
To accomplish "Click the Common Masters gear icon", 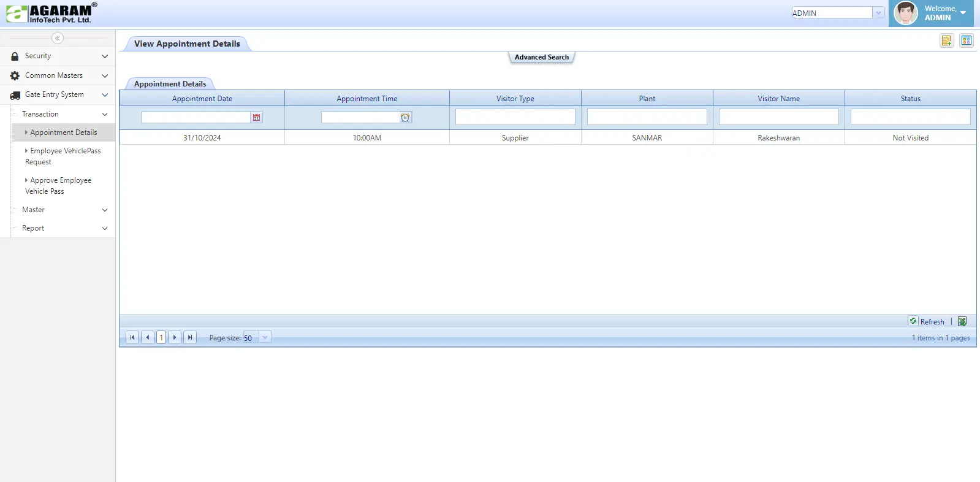I will coord(15,75).
